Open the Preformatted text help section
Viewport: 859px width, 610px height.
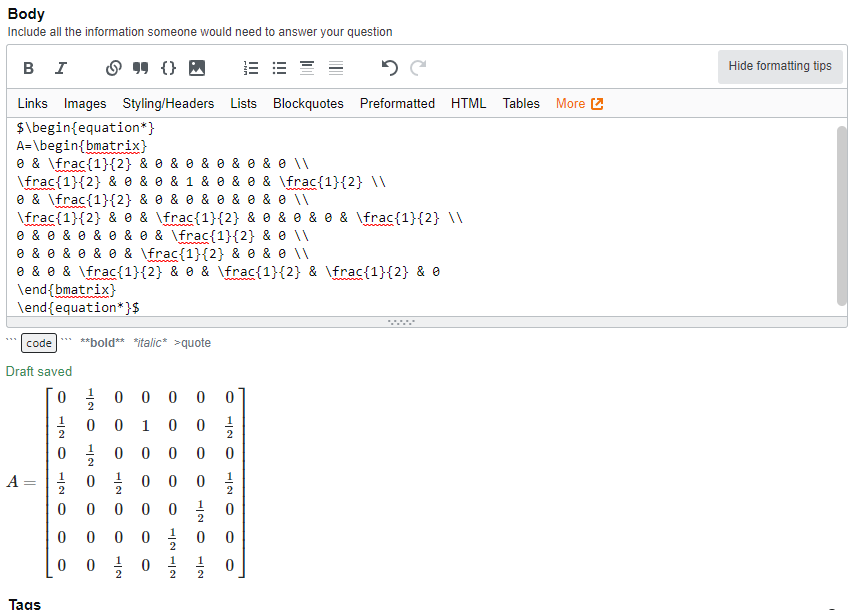[x=397, y=103]
